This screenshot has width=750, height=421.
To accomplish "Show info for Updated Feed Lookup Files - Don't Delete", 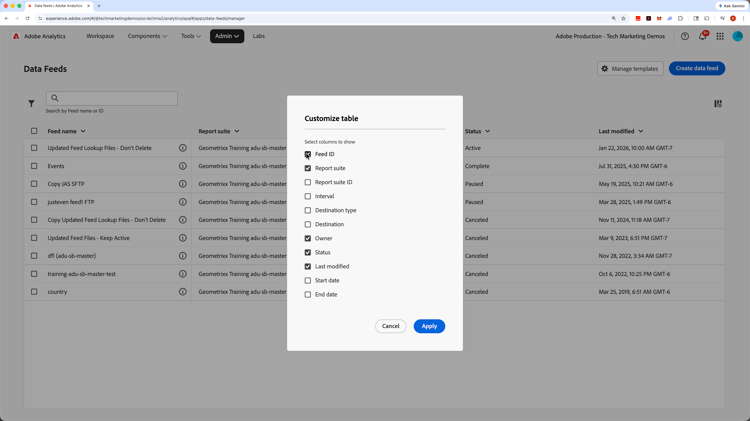I will 183,148.
